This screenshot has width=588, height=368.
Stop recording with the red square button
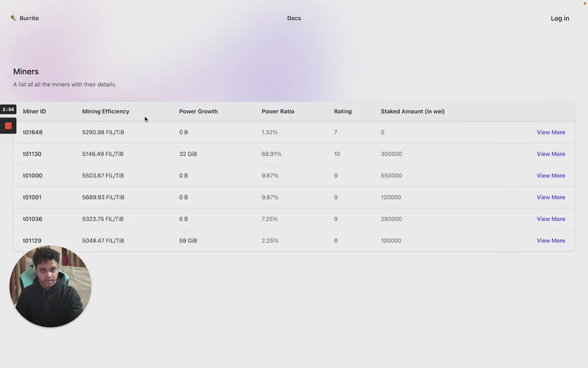click(8, 126)
